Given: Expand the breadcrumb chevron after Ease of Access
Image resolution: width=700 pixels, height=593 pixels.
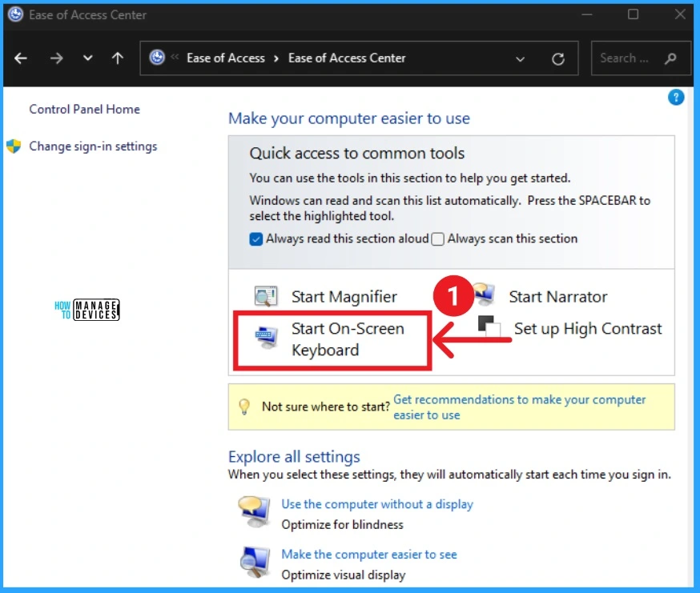Looking at the screenshot, I should point(276,58).
